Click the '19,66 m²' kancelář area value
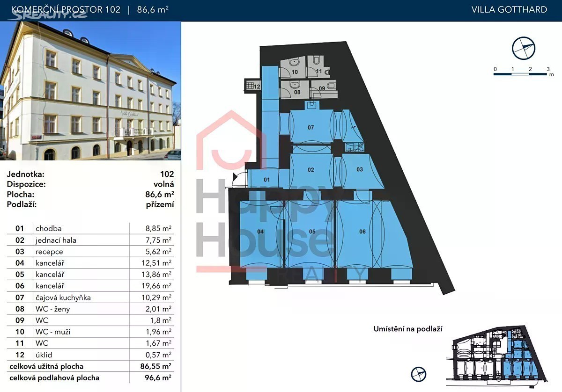Image resolution: width=562 pixels, height=392 pixels. click(x=156, y=286)
